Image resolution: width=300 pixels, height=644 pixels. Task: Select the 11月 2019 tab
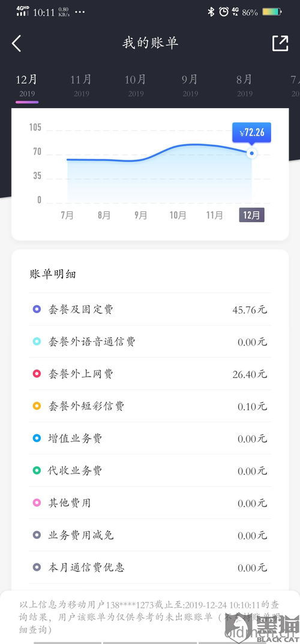(x=81, y=85)
